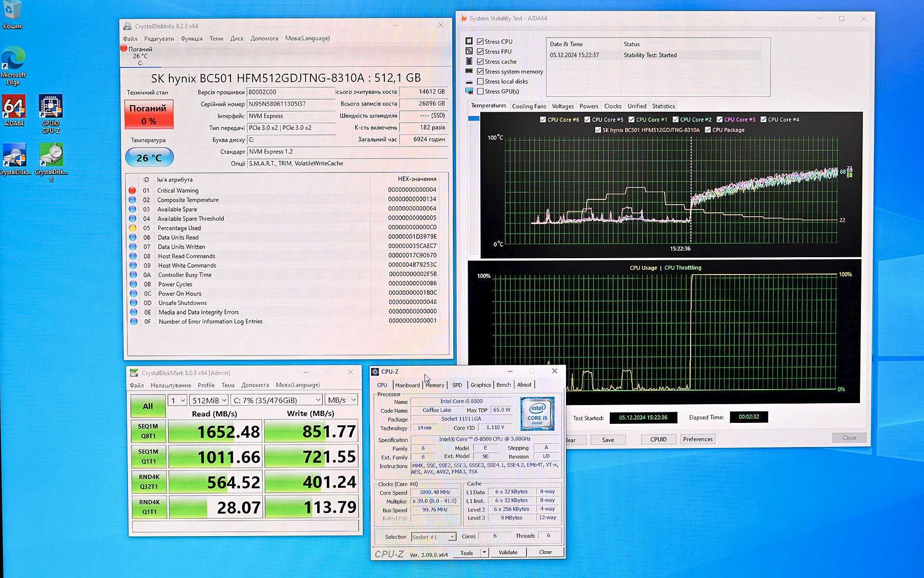
Task: Click the AIDA64 flame title bar icon
Action: tap(464, 18)
